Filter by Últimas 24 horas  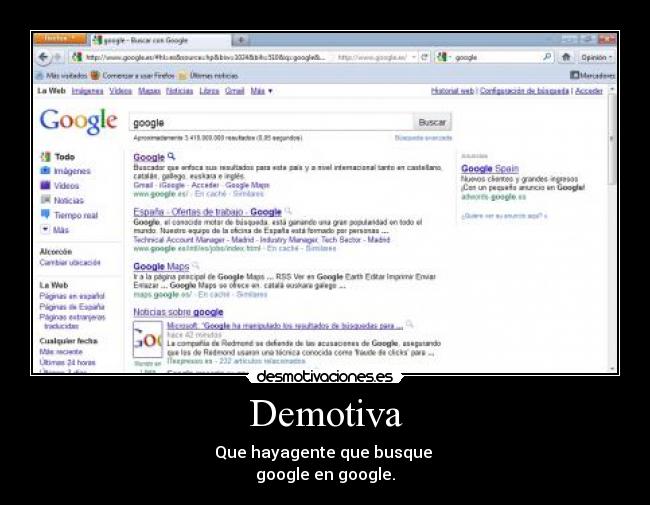[67, 362]
